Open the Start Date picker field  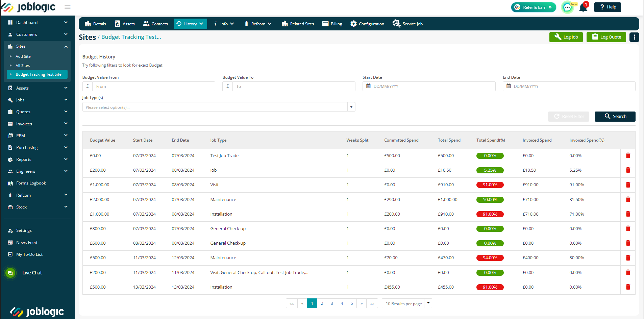pos(429,87)
